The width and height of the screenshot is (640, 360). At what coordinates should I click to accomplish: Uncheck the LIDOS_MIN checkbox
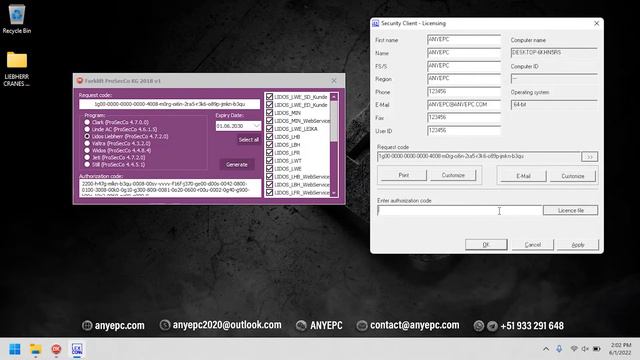[x=269, y=113]
